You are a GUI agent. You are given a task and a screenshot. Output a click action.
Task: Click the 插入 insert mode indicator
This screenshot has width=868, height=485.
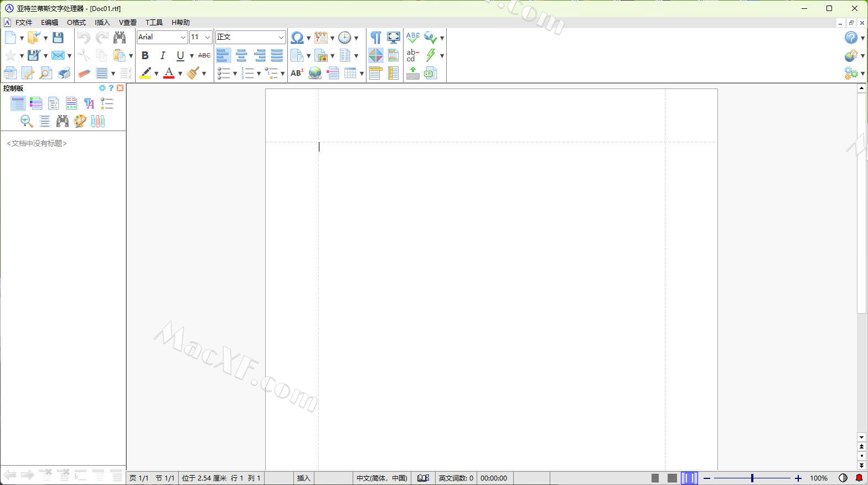[303, 478]
